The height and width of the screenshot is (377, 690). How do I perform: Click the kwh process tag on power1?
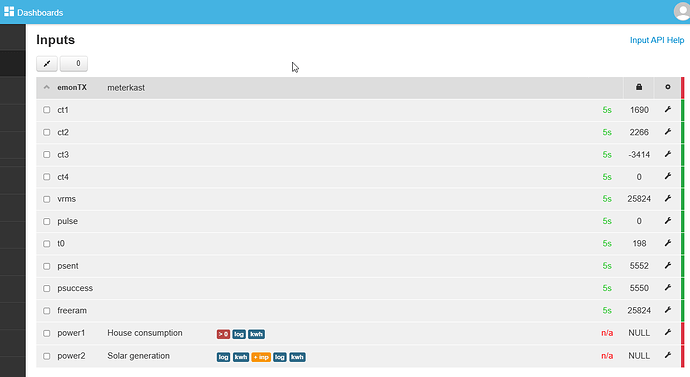pyautogui.click(x=256, y=334)
